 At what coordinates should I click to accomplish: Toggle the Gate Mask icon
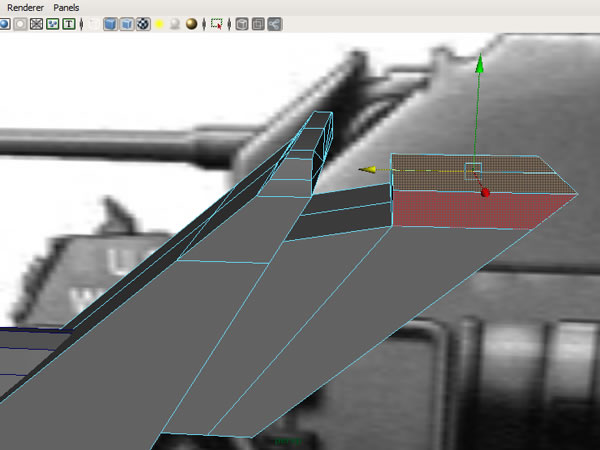(x=20, y=24)
